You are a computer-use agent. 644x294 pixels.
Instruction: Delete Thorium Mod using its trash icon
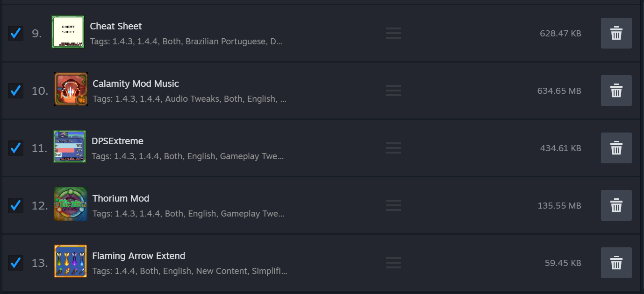(616, 205)
